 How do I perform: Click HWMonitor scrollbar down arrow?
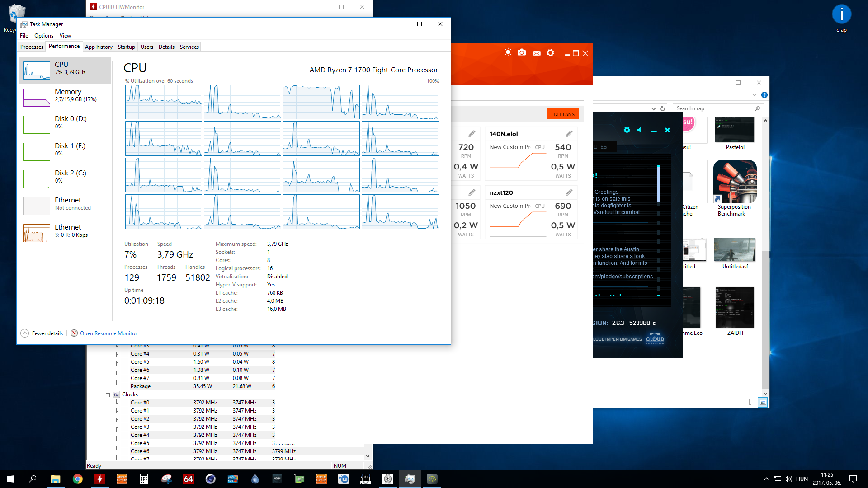(368, 456)
